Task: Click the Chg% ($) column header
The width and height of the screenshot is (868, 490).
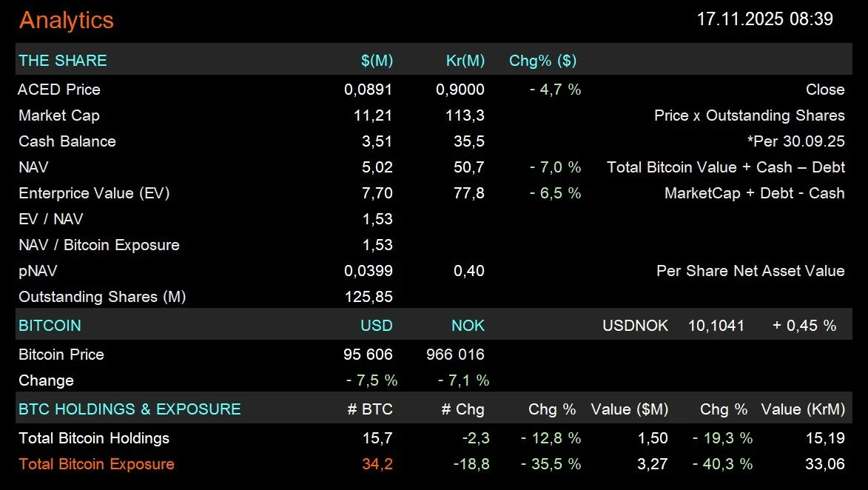Action: tap(542, 61)
